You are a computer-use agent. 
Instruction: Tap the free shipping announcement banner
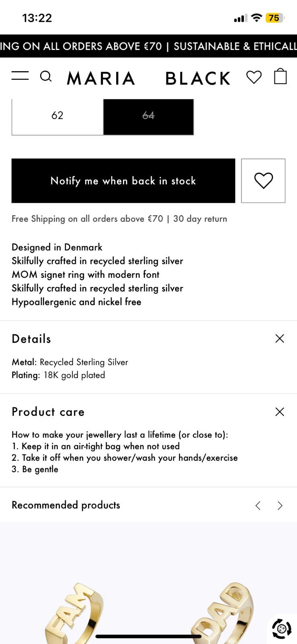tap(148, 46)
